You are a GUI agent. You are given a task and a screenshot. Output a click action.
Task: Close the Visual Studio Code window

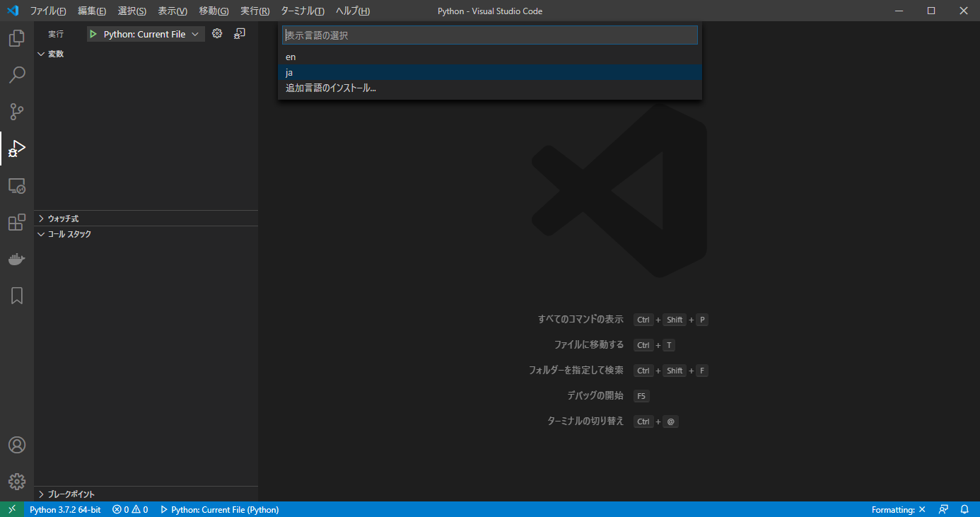click(x=964, y=11)
